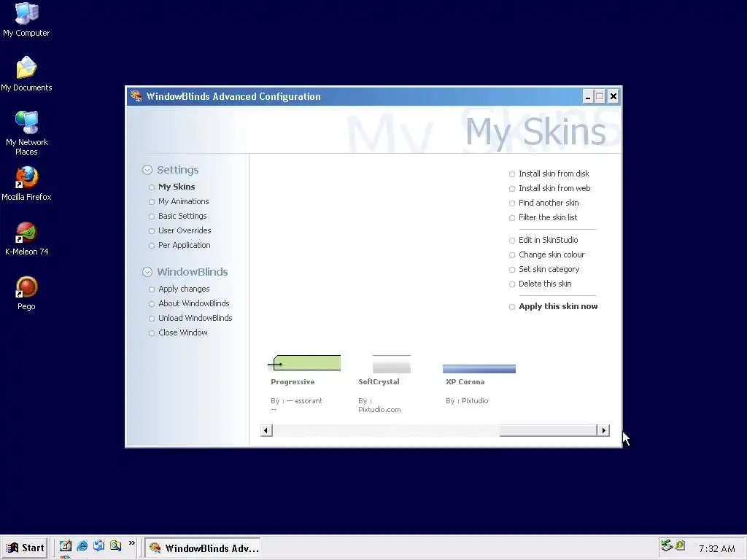Launch K-Meleon 74 desktop shortcut
747x560 pixels.
(x=27, y=238)
